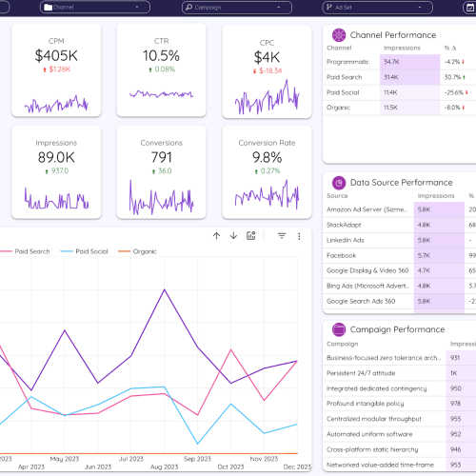This screenshot has height=476, width=476.
Task: Click the Bing Ads source row
Action: coord(399,286)
